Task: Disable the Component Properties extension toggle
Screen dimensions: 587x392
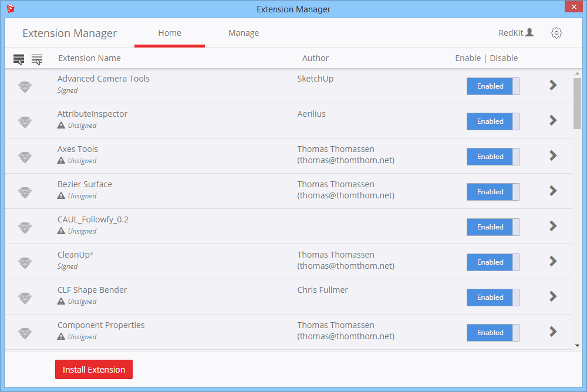Action: click(492, 333)
